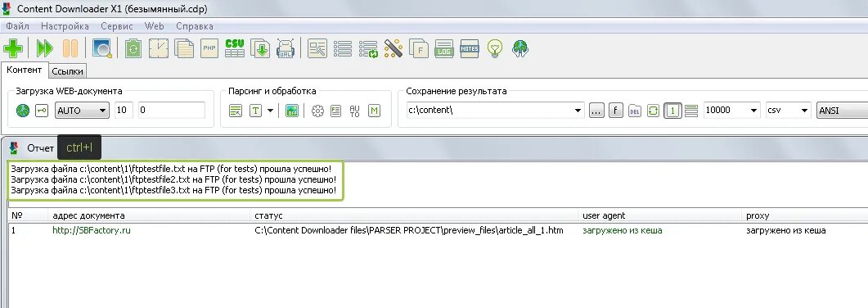
Task: Click the green circular-arrows save icon
Action: pyautogui.click(x=653, y=111)
